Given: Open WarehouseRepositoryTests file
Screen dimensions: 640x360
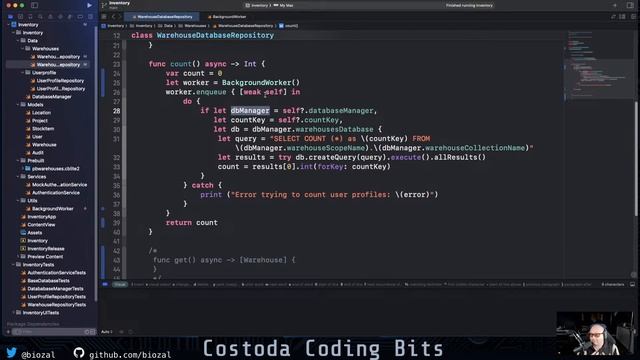Looking at the screenshot, I should click(56, 304).
